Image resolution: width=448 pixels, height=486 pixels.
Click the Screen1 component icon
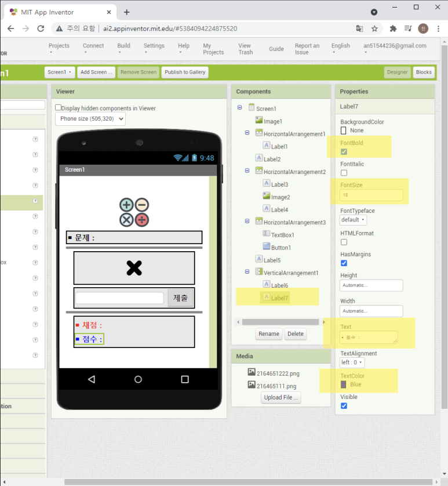[x=252, y=107]
